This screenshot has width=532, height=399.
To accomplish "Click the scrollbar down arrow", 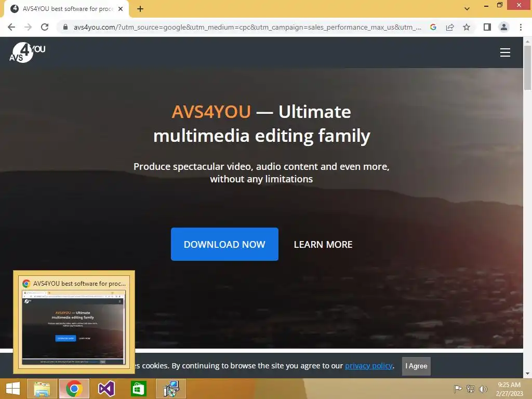I will [527, 374].
